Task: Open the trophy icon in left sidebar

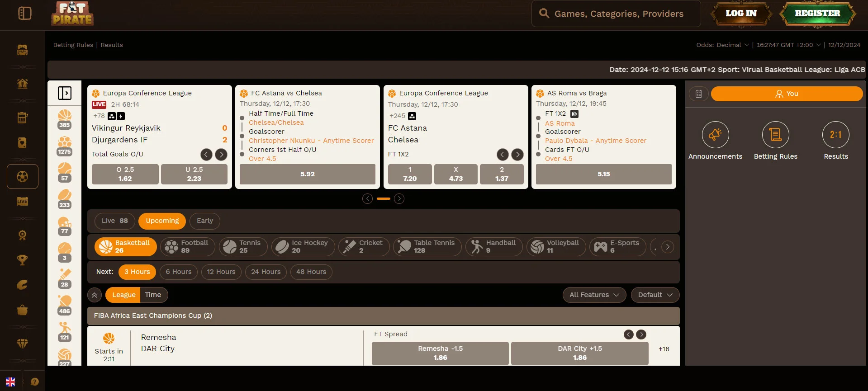Action: 22,260
